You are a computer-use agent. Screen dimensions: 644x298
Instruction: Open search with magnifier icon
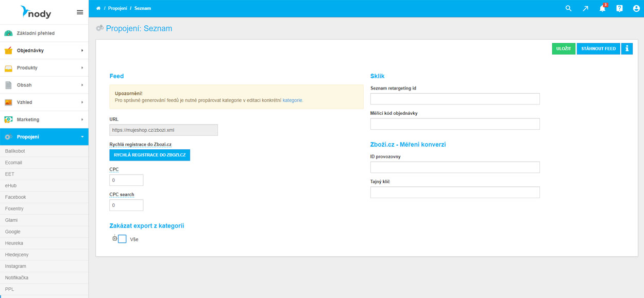[x=568, y=8]
